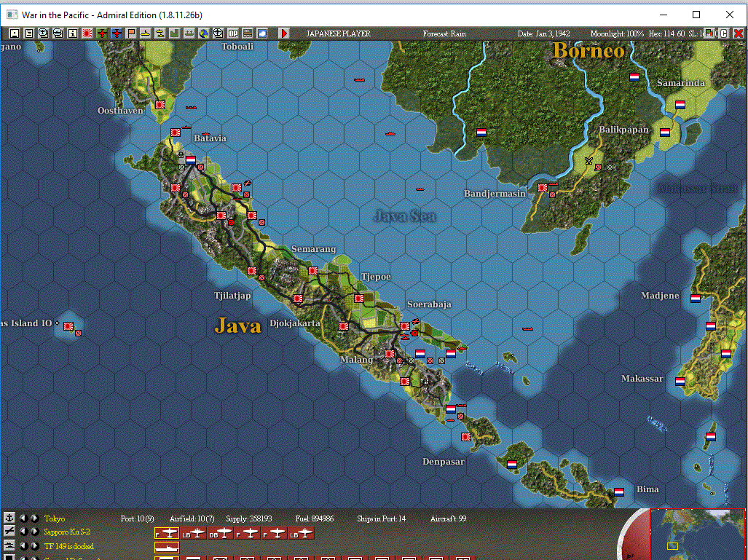Click the Japanese base on Christmas Island

coord(68,326)
